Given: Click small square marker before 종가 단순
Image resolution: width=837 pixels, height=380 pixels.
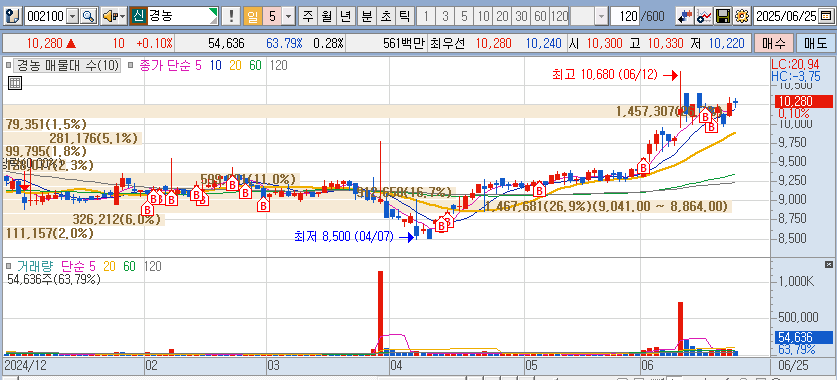Looking at the screenshot, I should pyautogui.click(x=131, y=66).
